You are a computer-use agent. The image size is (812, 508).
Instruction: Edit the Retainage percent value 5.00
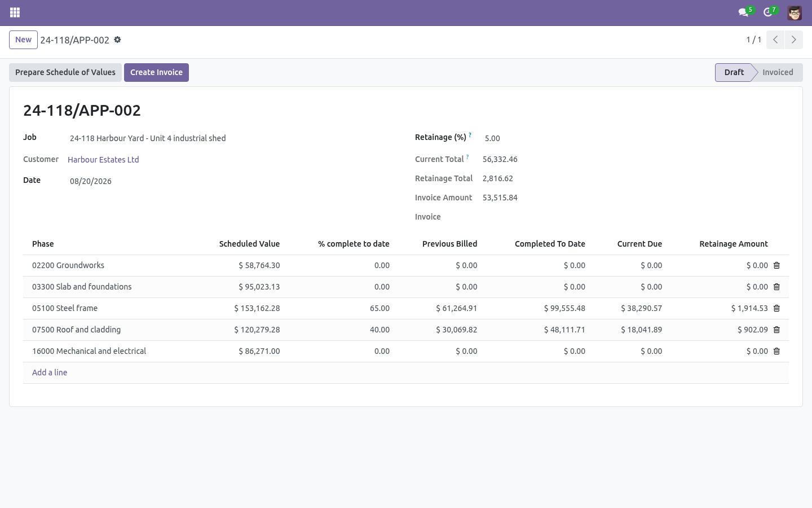pyautogui.click(x=492, y=138)
